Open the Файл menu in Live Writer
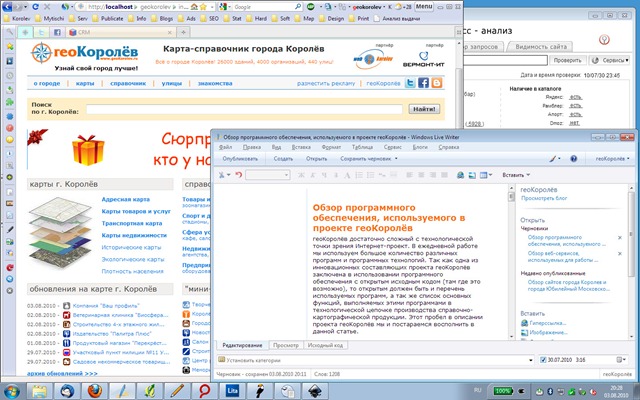Image resolution: width=640 pixels, height=400 pixels. (x=225, y=147)
